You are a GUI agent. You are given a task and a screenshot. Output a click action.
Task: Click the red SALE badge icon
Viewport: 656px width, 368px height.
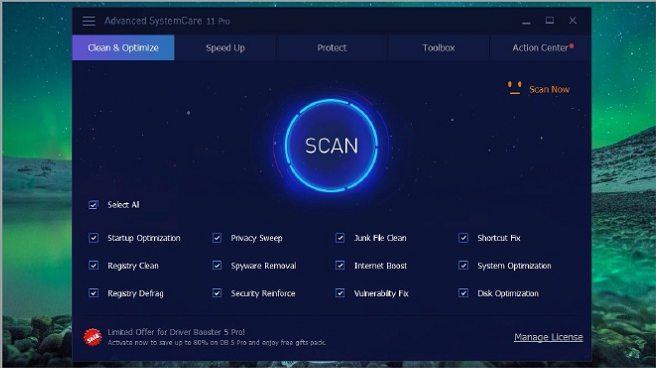click(x=92, y=337)
